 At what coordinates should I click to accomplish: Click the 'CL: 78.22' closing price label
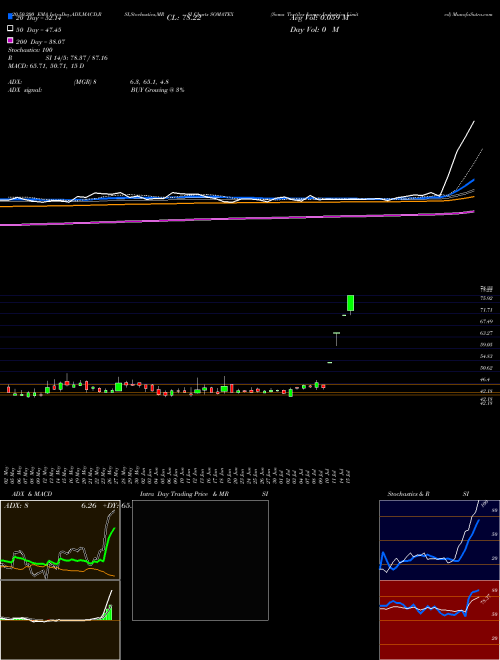coord(184,18)
